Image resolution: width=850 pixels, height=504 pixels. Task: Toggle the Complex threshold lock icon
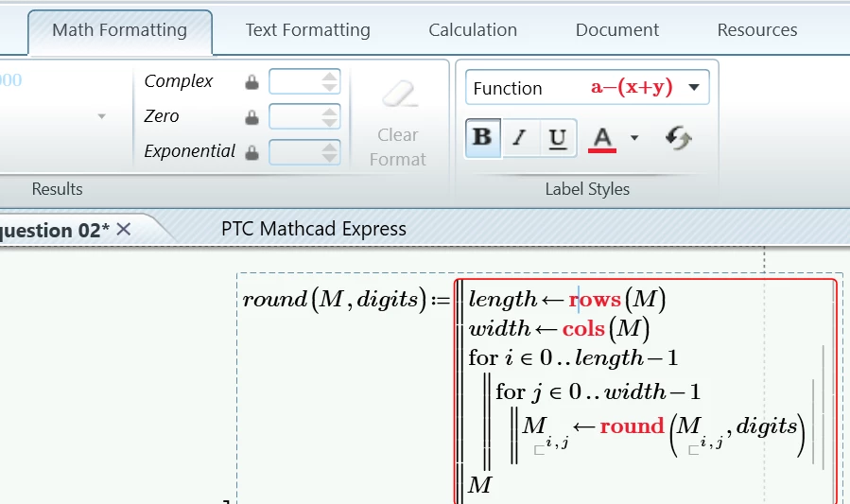252,82
